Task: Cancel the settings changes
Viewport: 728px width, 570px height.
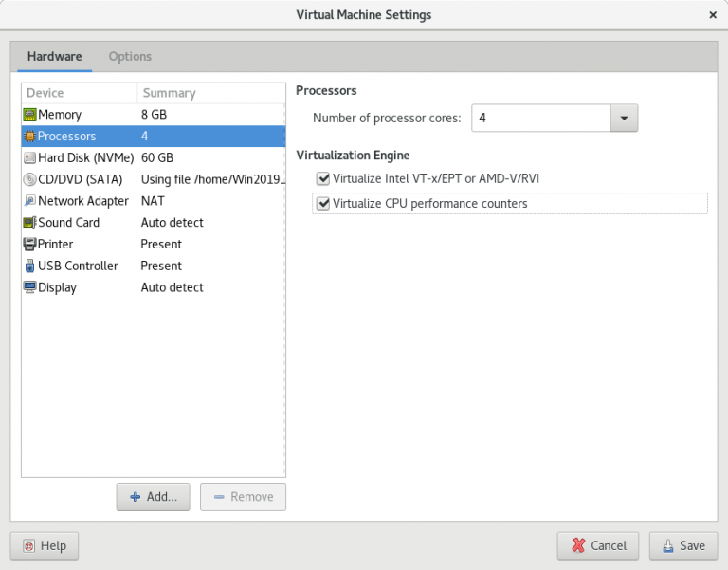Action: click(x=598, y=546)
